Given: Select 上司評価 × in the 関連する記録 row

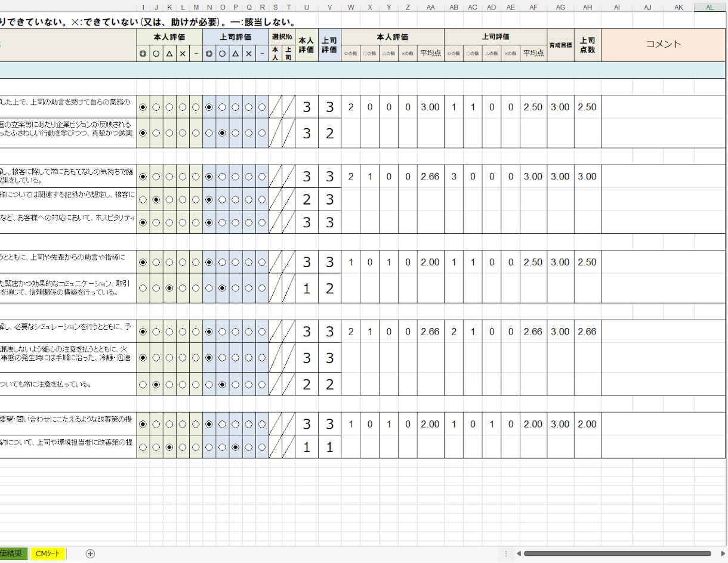Looking at the screenshot, I should [x=249, y=199].
